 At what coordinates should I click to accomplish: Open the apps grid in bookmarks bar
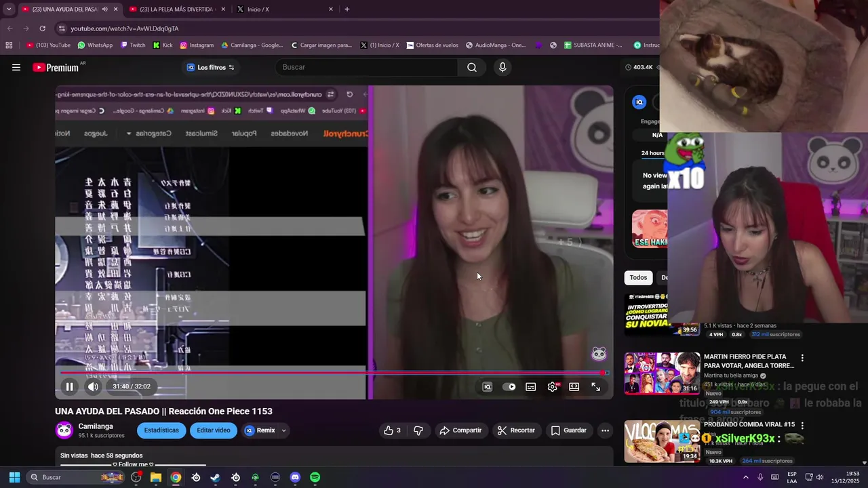point(9,45)
